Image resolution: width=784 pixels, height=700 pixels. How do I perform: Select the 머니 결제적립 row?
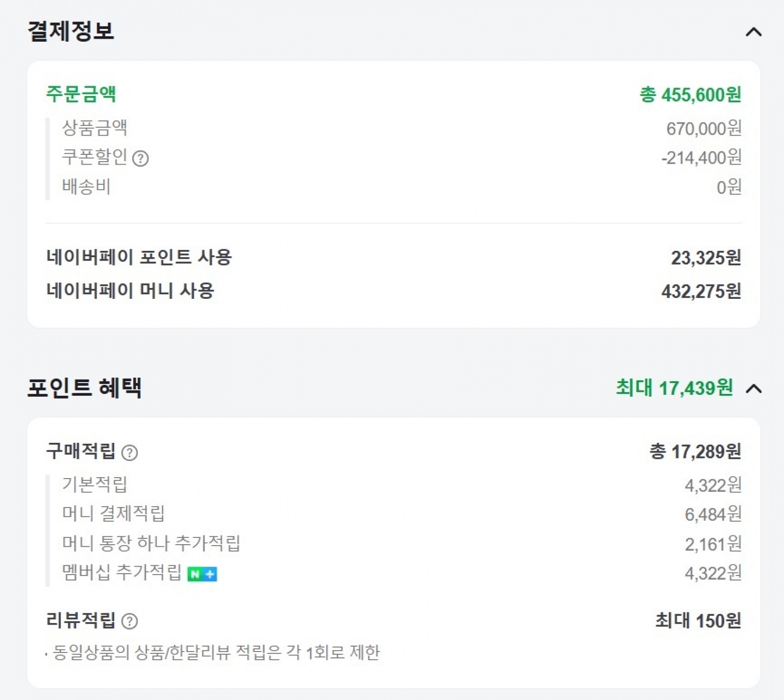[113, 513]
